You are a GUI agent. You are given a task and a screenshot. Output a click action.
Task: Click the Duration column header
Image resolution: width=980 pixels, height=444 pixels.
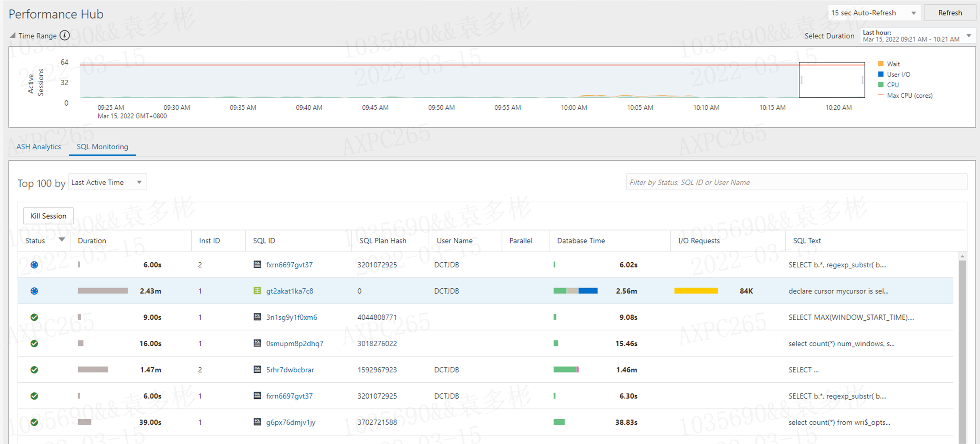point(92,241)
